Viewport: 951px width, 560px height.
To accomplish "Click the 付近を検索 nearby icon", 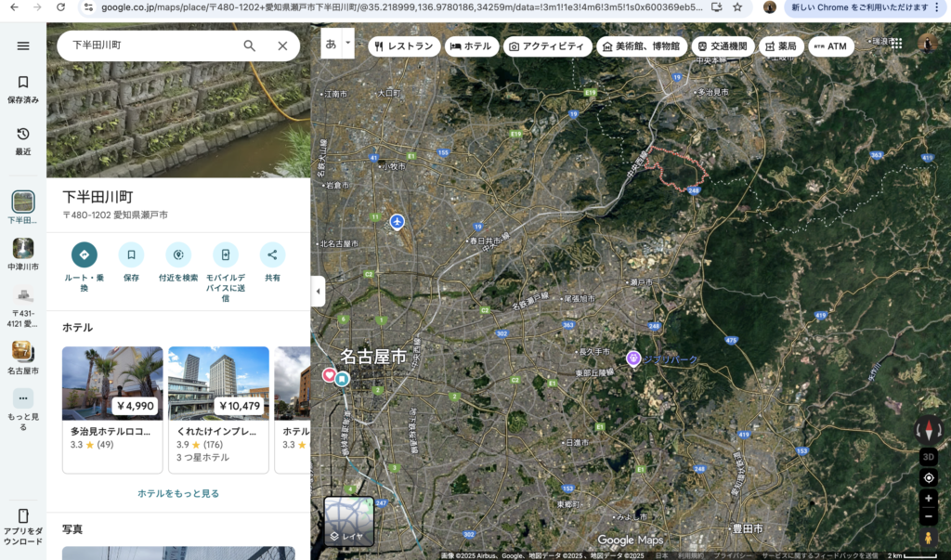I will pyautogui.click(x=178, y=254).
